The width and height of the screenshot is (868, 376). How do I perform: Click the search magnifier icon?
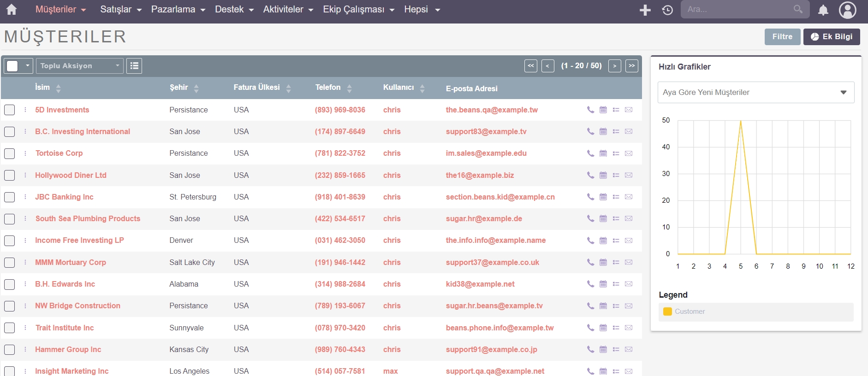pos(798,9)
